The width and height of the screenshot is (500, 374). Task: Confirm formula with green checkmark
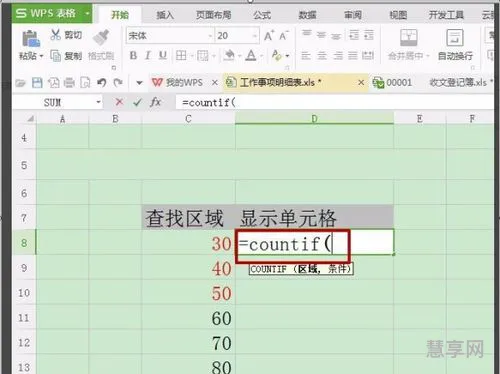[137, 103]
